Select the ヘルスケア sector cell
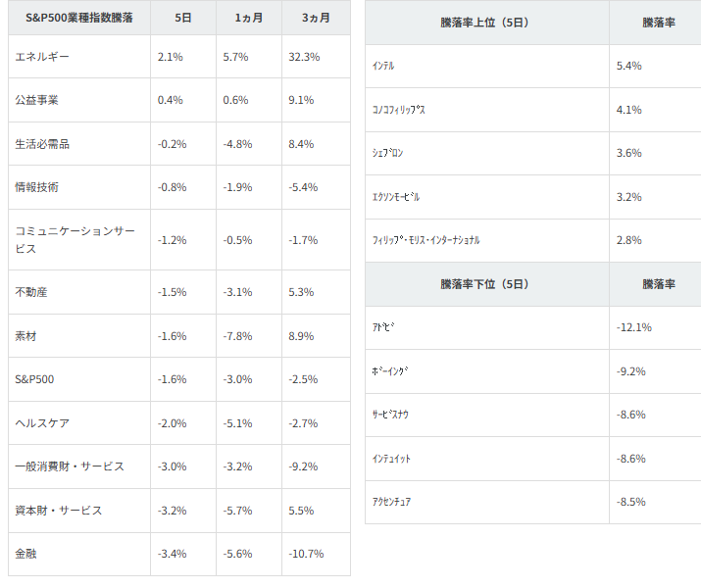The width and height of the screenshot is (701, 588). pyautogui.click(x=42, y=423)
